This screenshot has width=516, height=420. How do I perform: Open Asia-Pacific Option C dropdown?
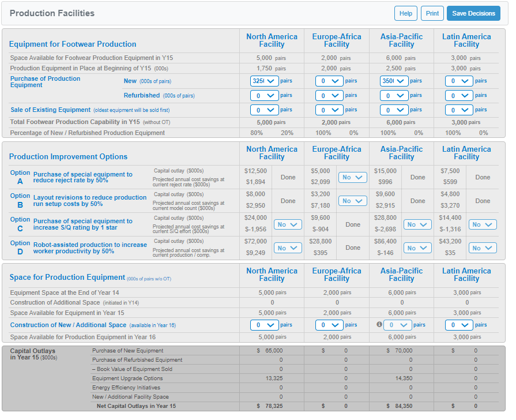(417, 224)
